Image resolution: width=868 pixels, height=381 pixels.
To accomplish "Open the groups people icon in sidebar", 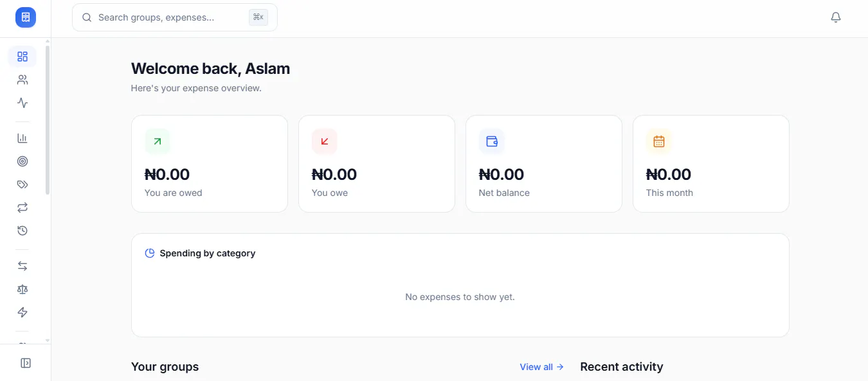I will click(x=23, y=80).
